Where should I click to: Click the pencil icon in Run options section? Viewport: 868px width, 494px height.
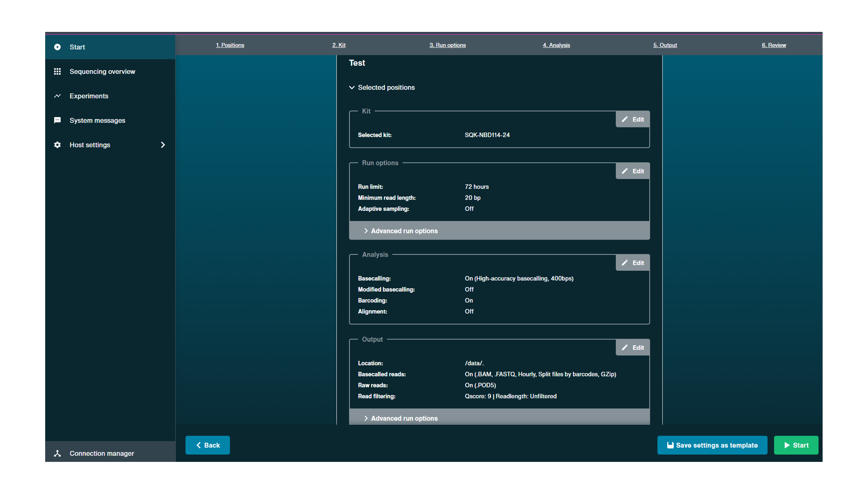pos(625,171)
